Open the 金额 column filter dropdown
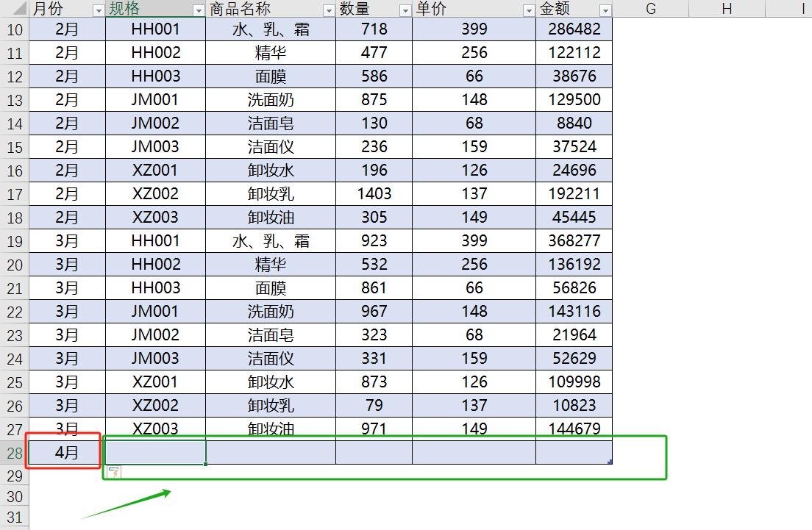This screenshot has width=812, height=530. [x=605, y=10]
